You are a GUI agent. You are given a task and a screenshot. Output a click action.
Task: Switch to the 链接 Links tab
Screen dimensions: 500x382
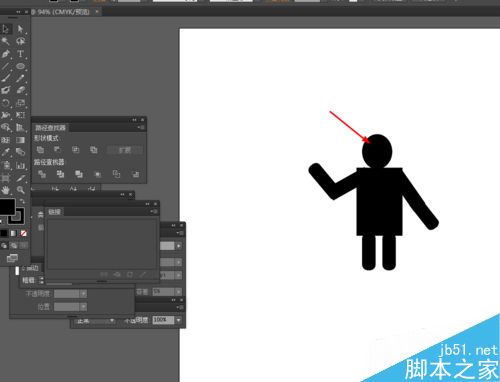[x=54, y=212]
